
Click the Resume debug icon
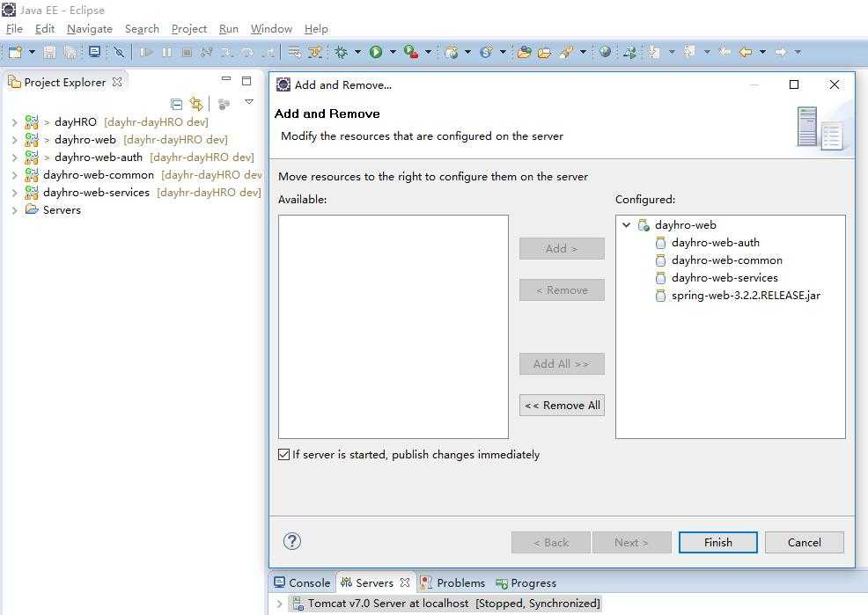pyautogui.click(x=146, y=52)
